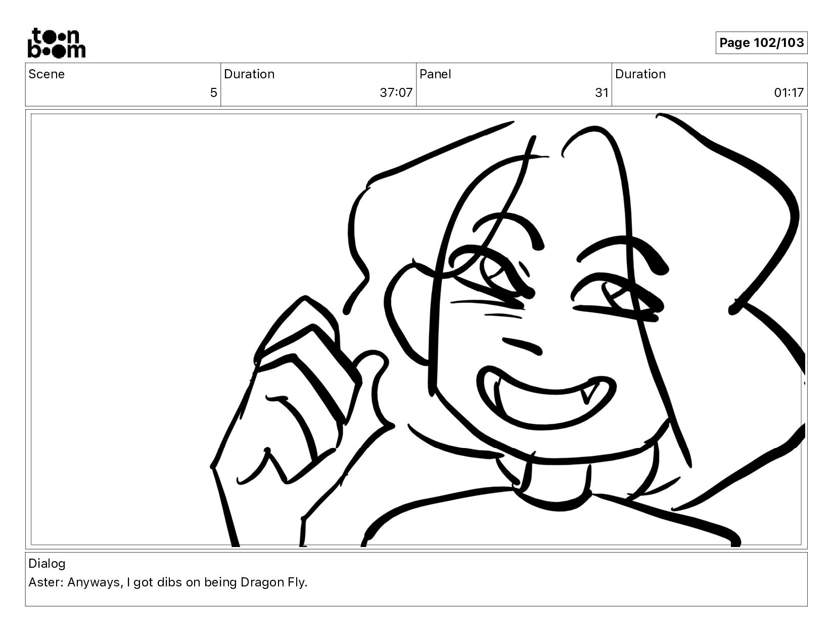This screenshot has width=834, height=644.
Task: Select the scene number 5
Action: (x=213, y=93)
